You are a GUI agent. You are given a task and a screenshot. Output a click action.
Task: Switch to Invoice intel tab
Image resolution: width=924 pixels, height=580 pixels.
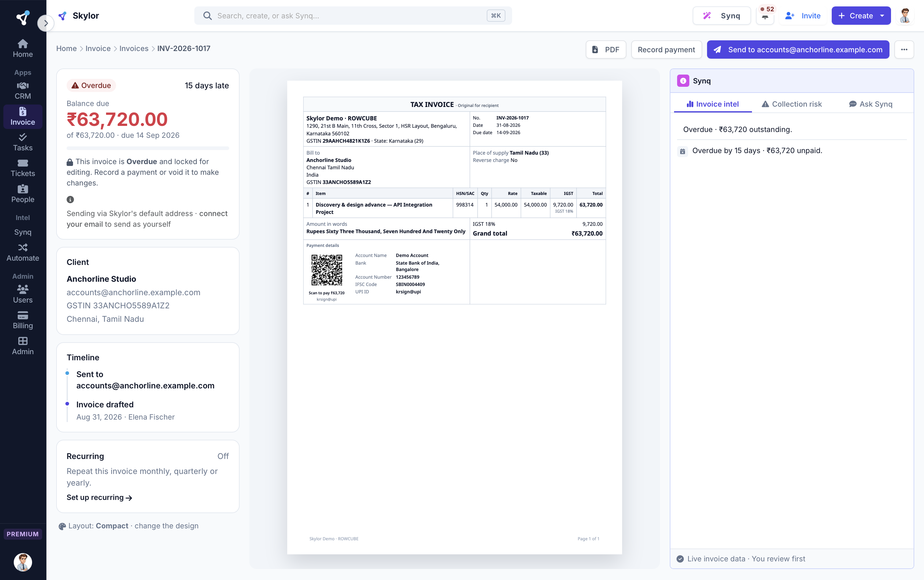713,104
